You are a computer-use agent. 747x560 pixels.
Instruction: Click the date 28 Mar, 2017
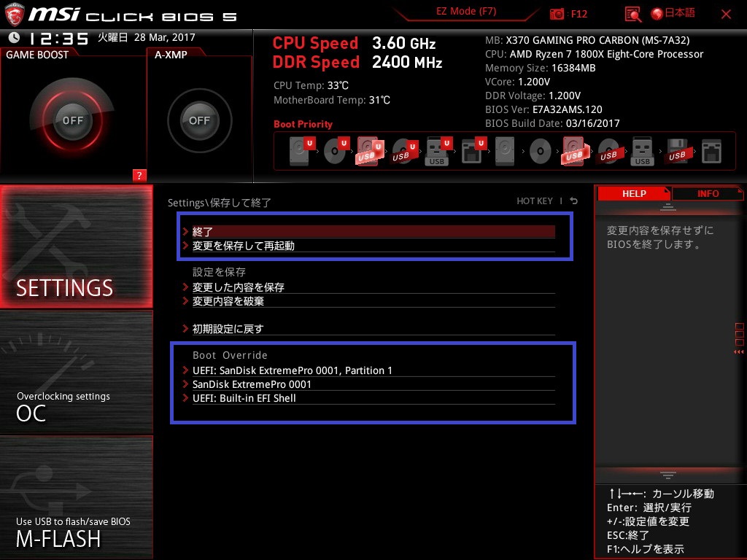164,37
